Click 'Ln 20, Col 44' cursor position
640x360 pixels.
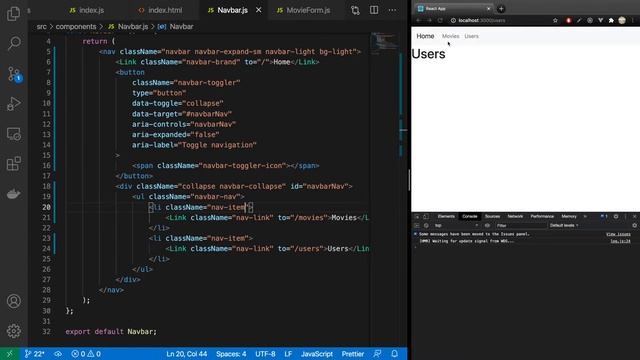[187, 354]
